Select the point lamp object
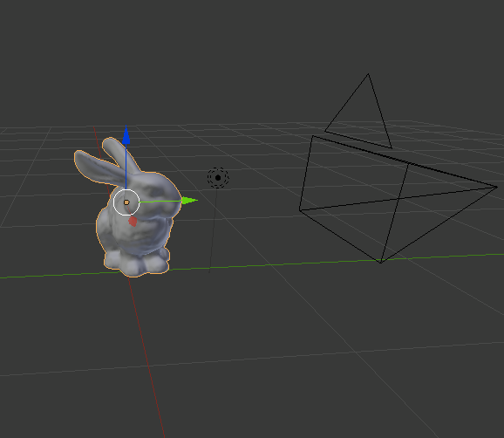The height and width of the screenshot is (438, 504). pos(218,177)
